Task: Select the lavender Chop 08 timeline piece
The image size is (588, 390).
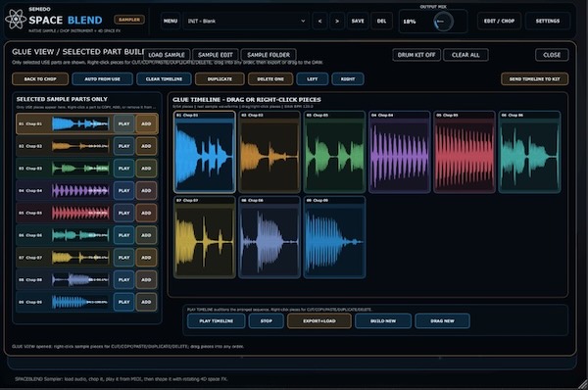Action: 269,237
